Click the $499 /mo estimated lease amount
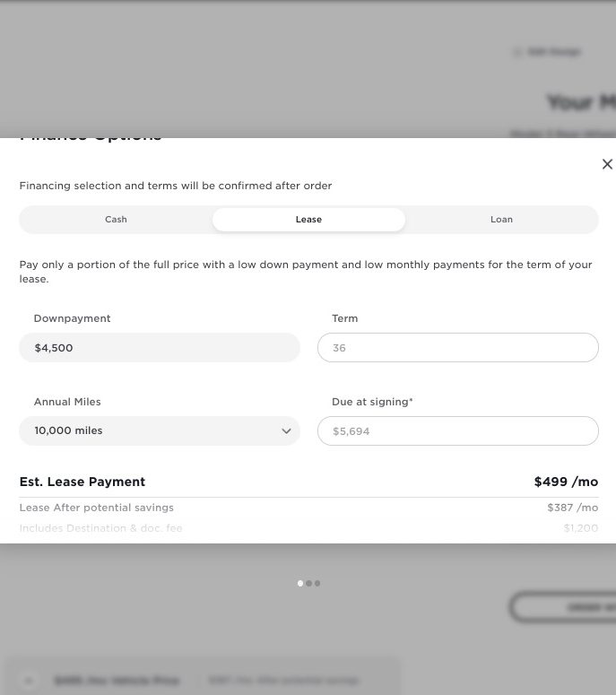The height and width of the screenshot is (695, 616). coord(566,482)
